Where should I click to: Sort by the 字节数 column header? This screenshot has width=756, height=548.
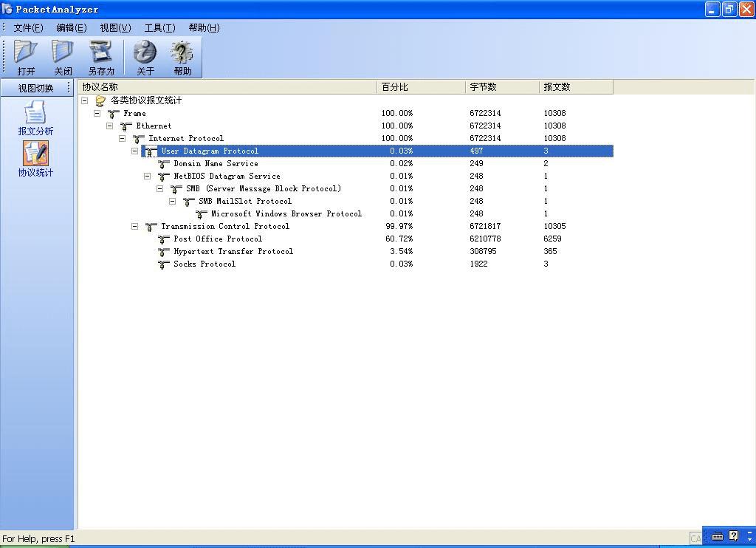point(502,87)
